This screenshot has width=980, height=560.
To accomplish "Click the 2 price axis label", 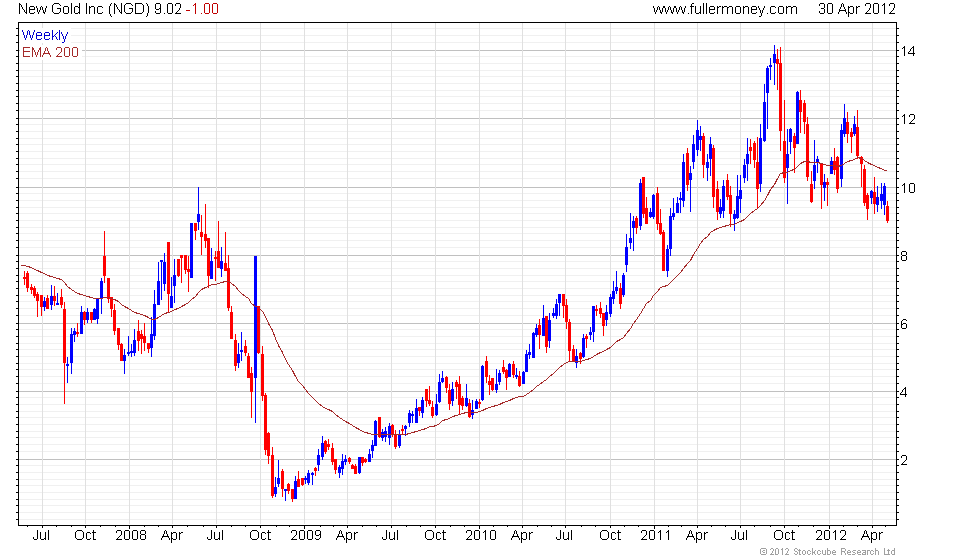I will pyautogui.click(x=904, y=461).
